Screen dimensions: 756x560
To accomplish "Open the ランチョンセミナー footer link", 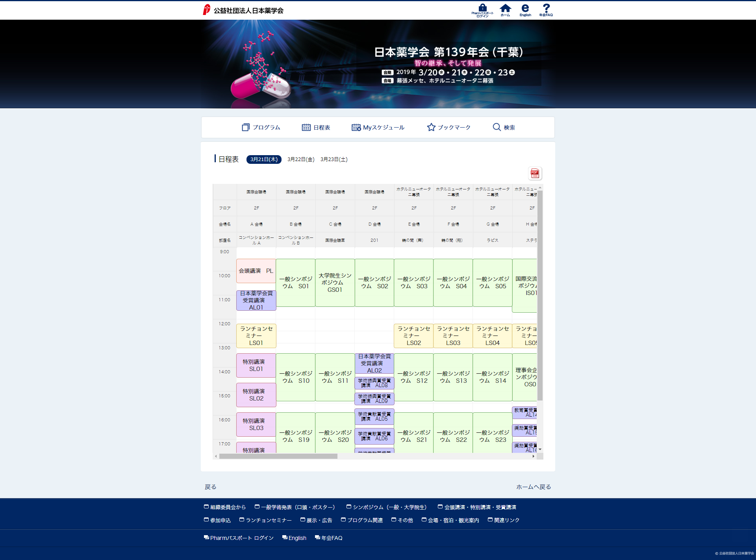I will [x=268, y=520].
